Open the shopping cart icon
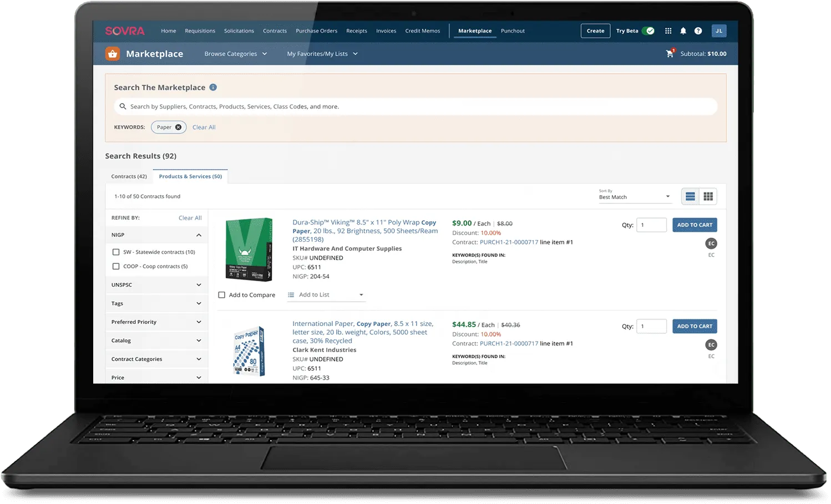 [670, 54]
